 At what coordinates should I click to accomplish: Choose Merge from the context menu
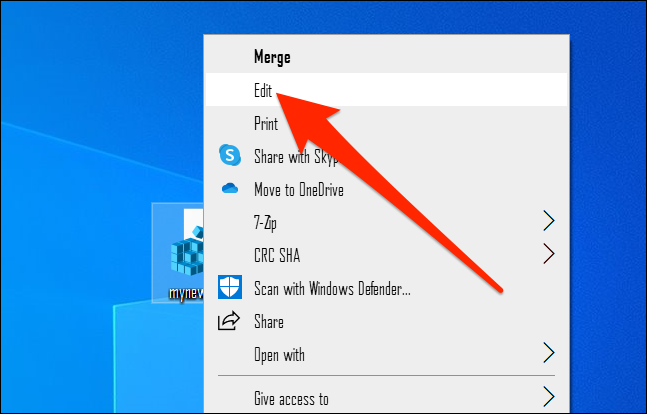click(x=387, y=57)
